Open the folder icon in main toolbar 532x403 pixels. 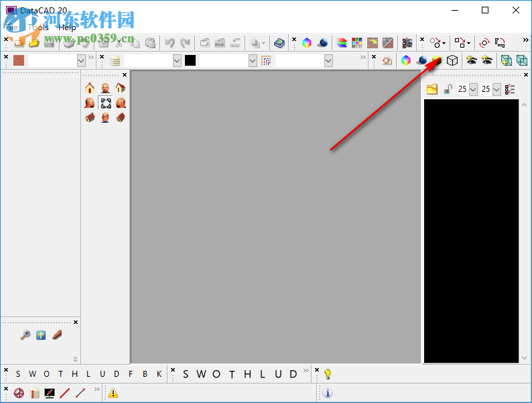34,43
